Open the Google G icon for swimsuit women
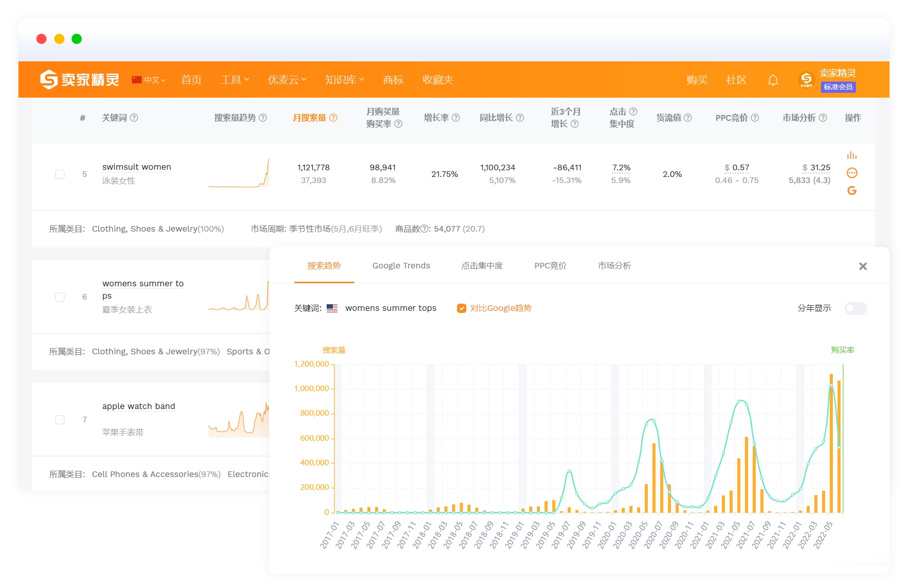Image resolution: width=908 pixels, height=588 pixels. 852,191
